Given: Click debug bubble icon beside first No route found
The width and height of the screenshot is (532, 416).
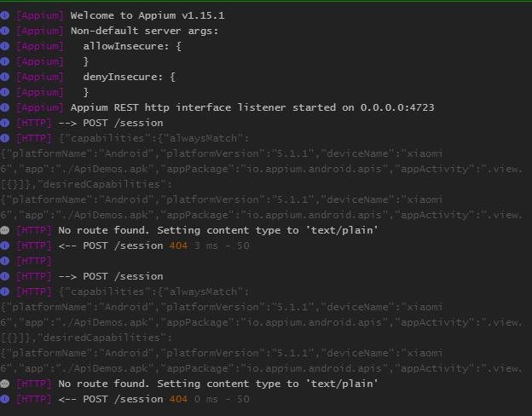Looking at the screenshot, I should click(5, 230).
